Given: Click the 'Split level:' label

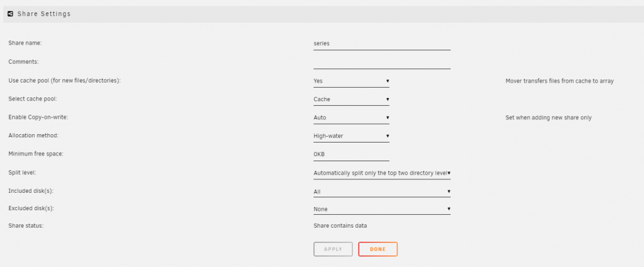Looking at the screenshot, I should pos(22,172).
